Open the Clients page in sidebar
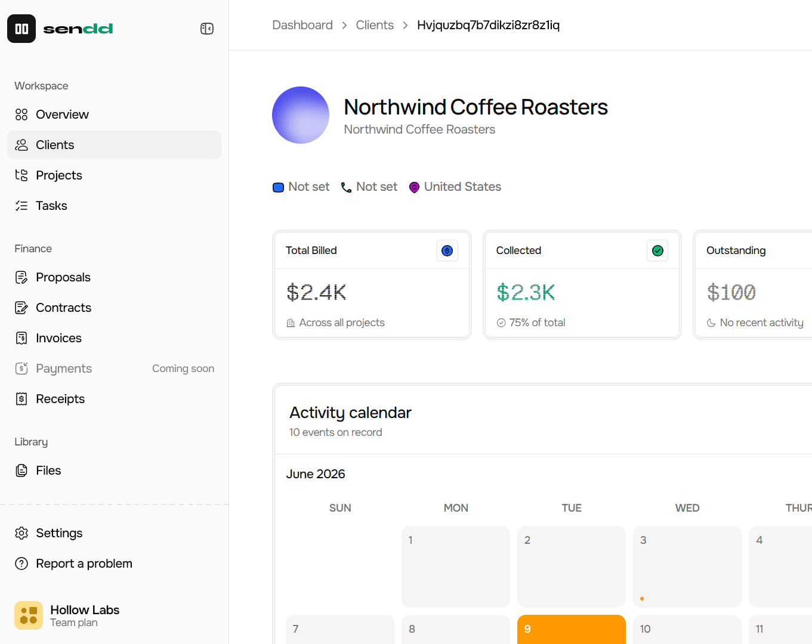This screenshot has height=644, width=812. [114, 145]
